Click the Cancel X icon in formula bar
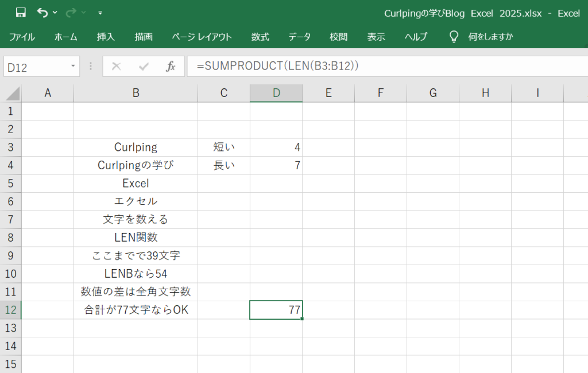 pyautogui.click(x=117, y=67)
